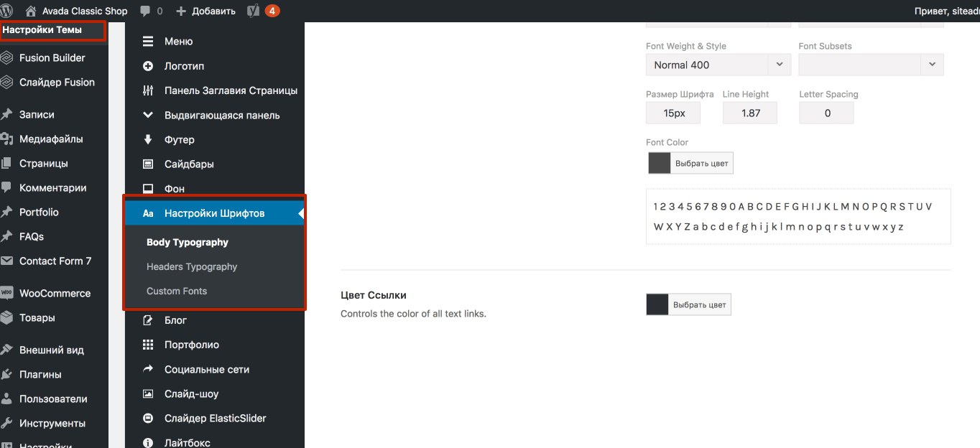Click the Цвет Ссылки dark swatch
The width and height of the screenshot is (980, 448).
pos(657,304)
